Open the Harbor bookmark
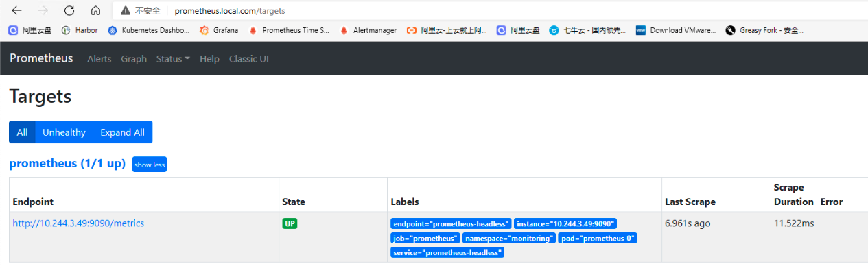This screenshot has width=868, height=268. click(x=80, y=30)
